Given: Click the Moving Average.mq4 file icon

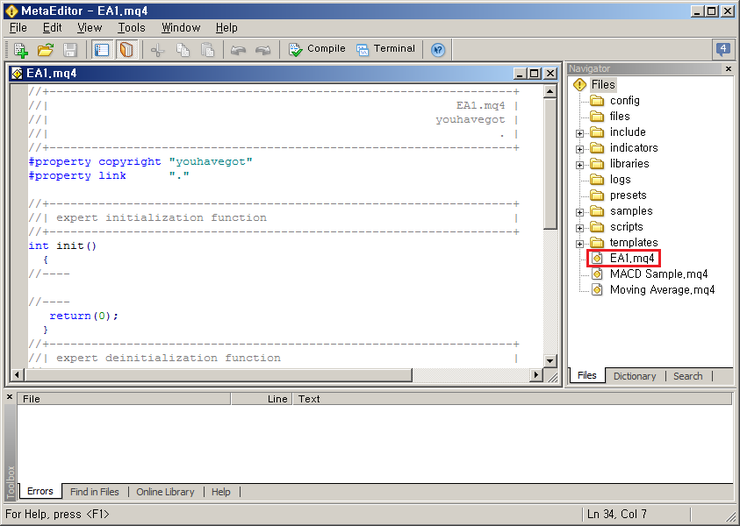Looking at the screenshot, I should point(597,290).
